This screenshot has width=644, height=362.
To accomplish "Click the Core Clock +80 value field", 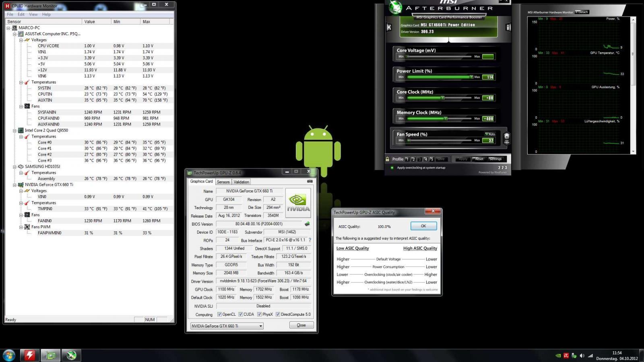I will [488, 98].
